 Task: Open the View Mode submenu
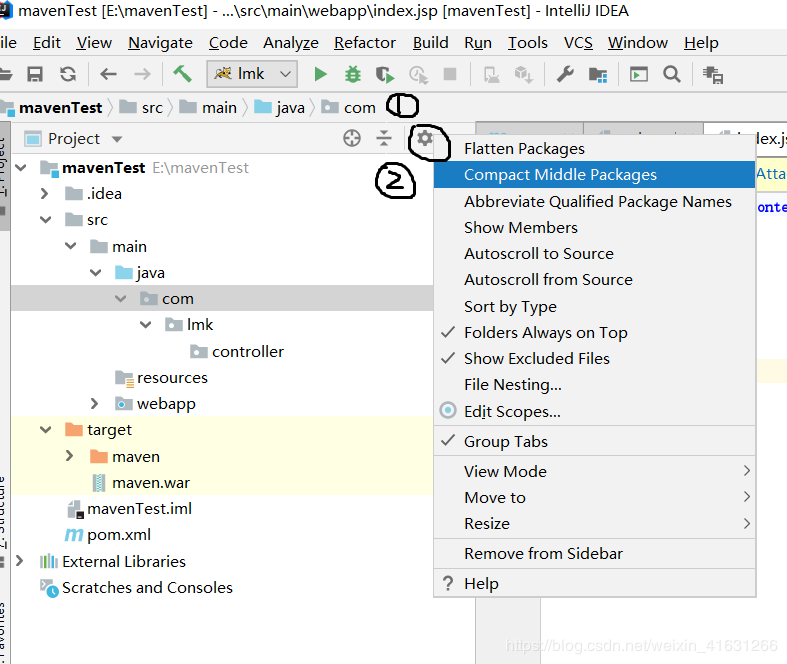(594, 471)
